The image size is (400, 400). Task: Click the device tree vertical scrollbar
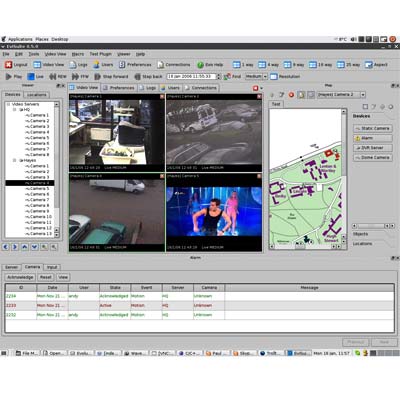click(x=57, y=169)
